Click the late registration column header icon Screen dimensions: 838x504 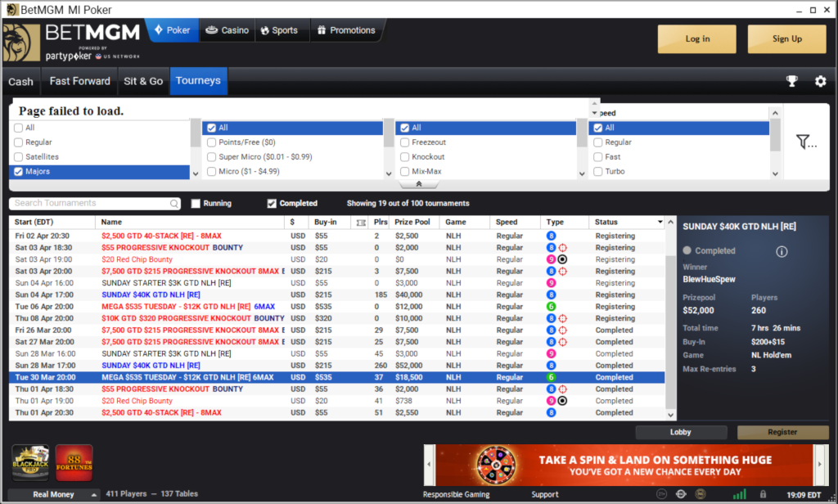pyautogui.click(x=361, y=223)
